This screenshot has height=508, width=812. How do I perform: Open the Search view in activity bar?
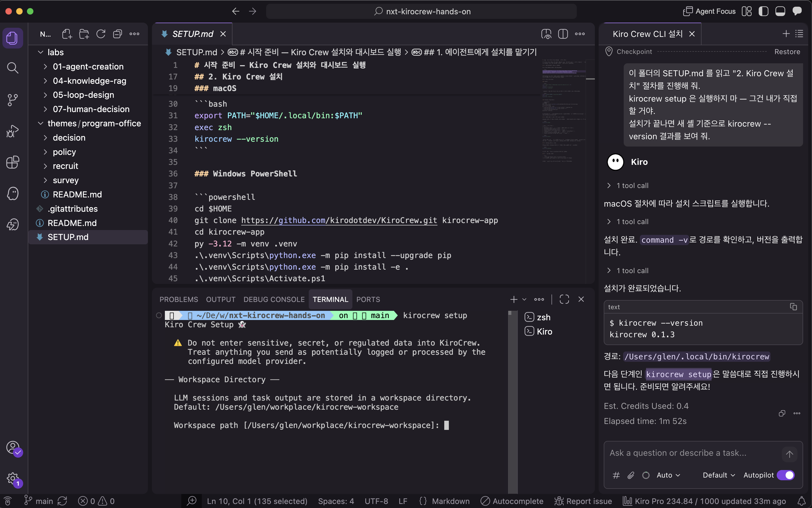tap(12, 68)
